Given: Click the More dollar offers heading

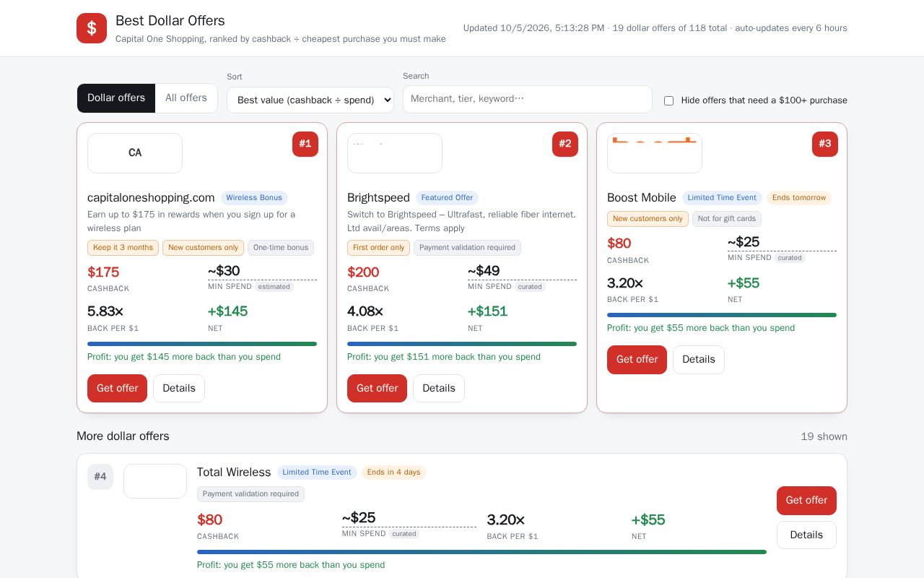Looking at the screenshot, I should click(x=123, y=436).
